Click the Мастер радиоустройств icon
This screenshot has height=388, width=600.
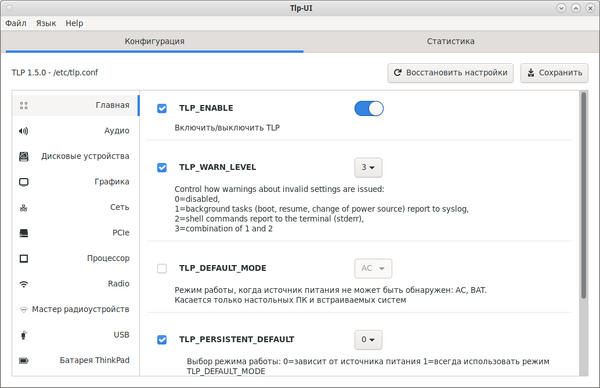pyautogui.click(x=24, y=310)
